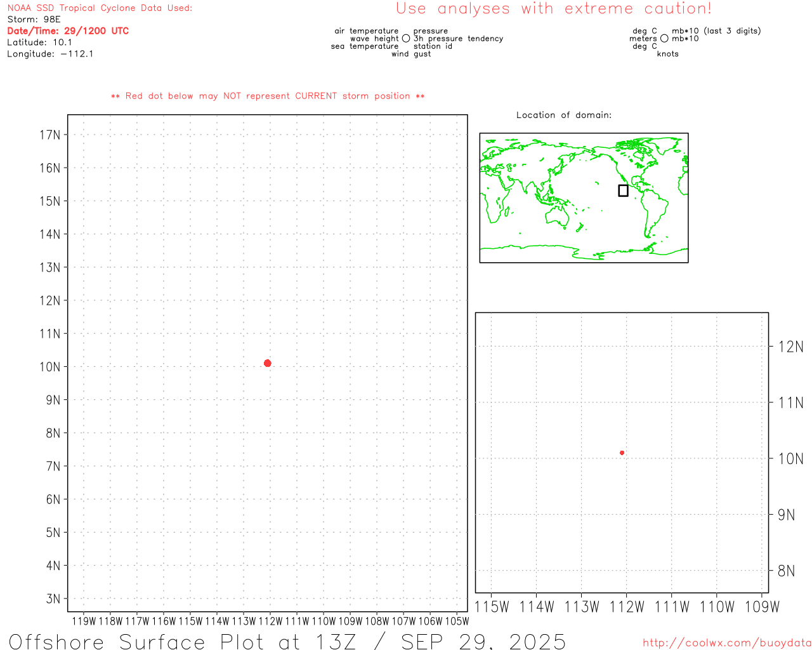
Task: Select the red Date/Time 29/1200 UTC text
Action: [68, 31]
